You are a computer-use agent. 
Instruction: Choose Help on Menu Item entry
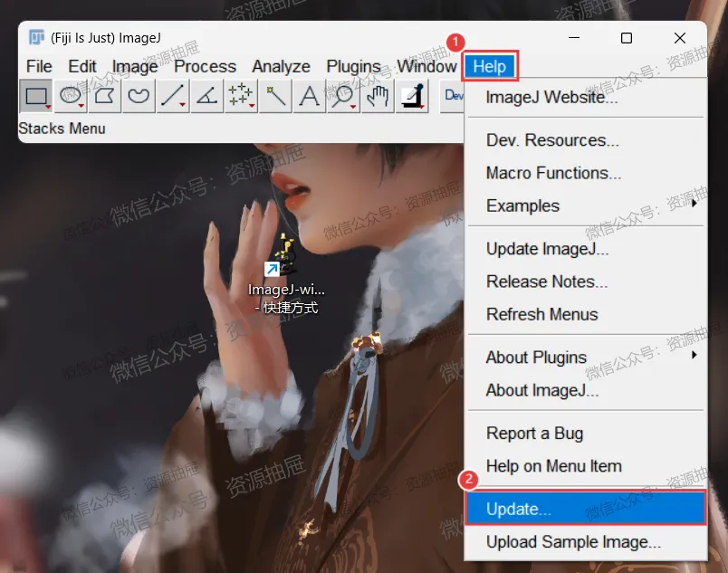586,466
